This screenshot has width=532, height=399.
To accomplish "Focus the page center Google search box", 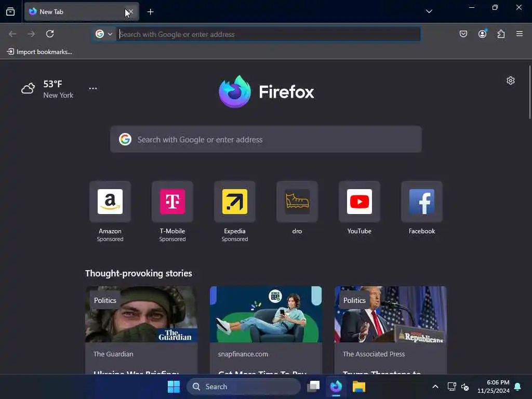I will point(265,139).
